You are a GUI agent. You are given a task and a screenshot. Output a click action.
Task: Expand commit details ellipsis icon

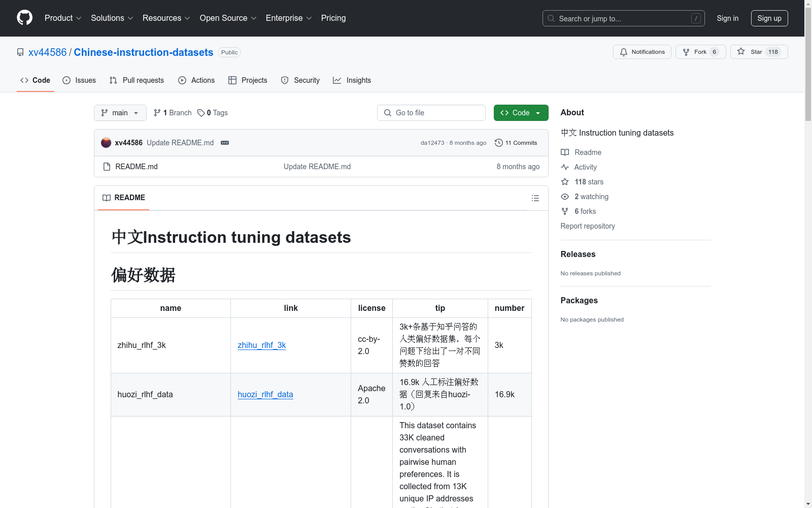pos(225,143)
